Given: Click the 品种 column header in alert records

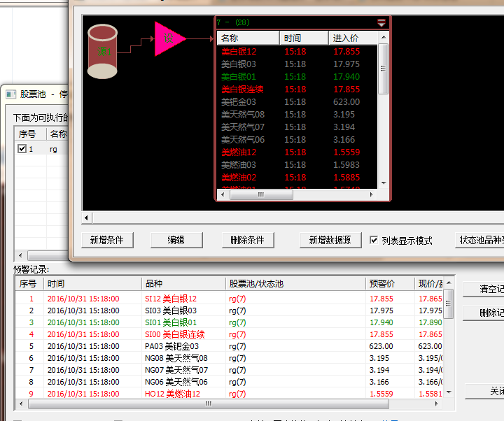Looking at the screenshot, I should [182, 283].
